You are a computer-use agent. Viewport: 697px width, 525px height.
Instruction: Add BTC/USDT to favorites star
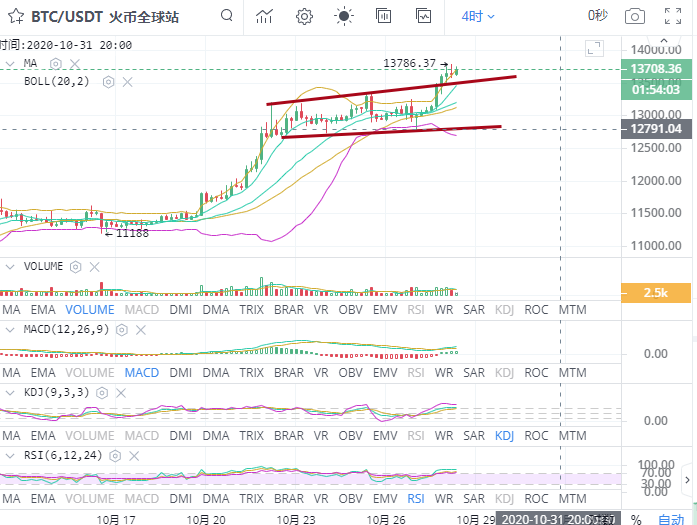pyautogui.click(x=16, y=16)
